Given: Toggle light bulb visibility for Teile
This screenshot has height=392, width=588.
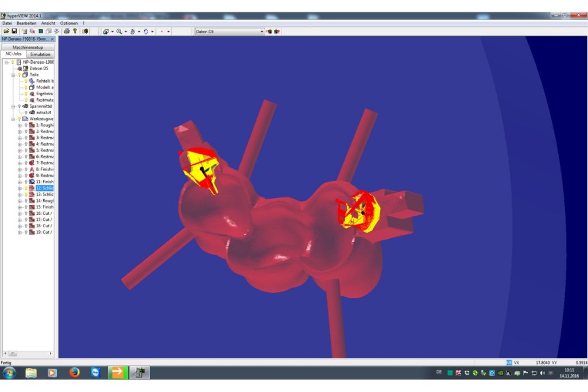Looking at the screenshot, I should tap(19, 75).
